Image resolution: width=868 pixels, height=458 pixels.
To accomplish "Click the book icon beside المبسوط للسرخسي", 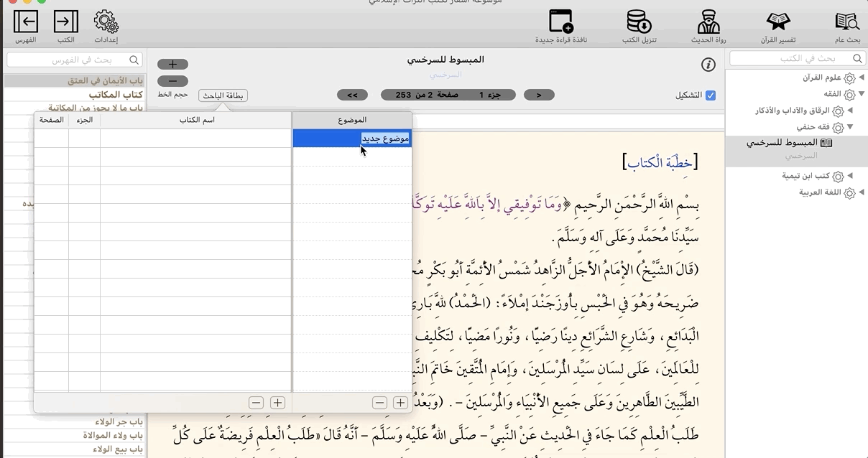I will pos(826,143).
